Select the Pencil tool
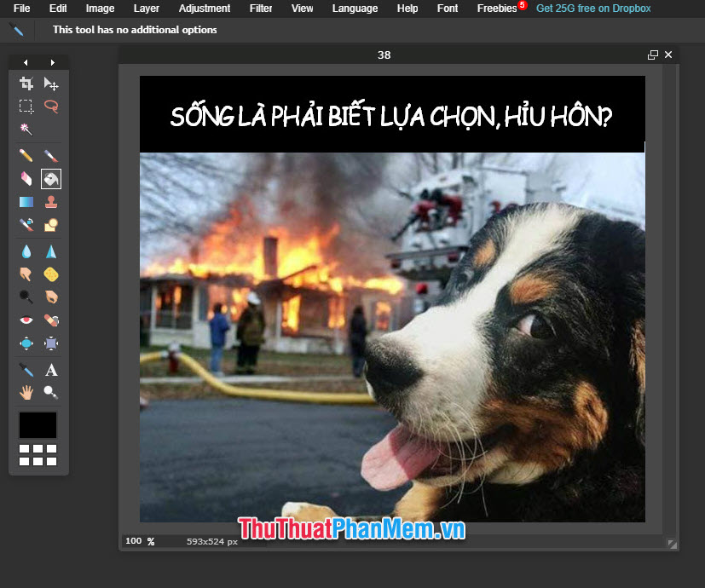The height and width of the screenshot is (588, 705). [x=26, y=156]
